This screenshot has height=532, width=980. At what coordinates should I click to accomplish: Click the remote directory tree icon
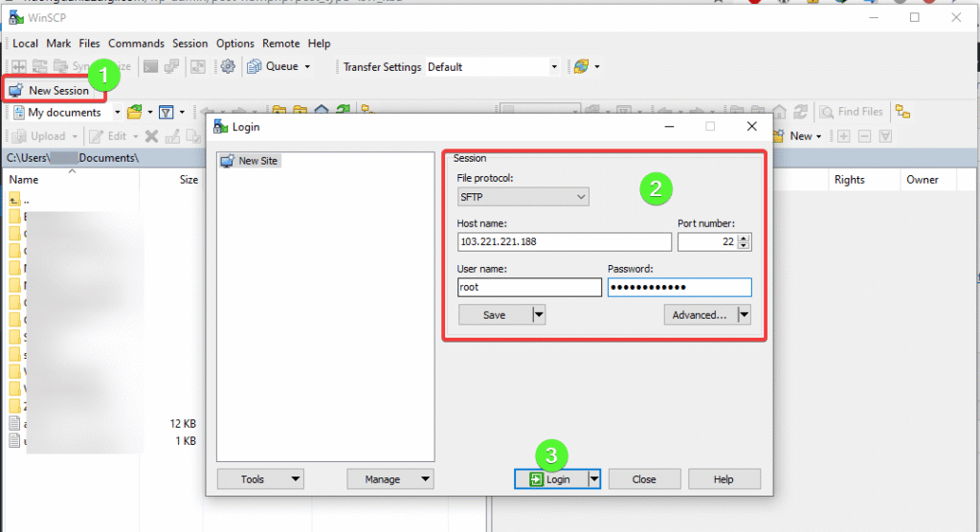902,112
